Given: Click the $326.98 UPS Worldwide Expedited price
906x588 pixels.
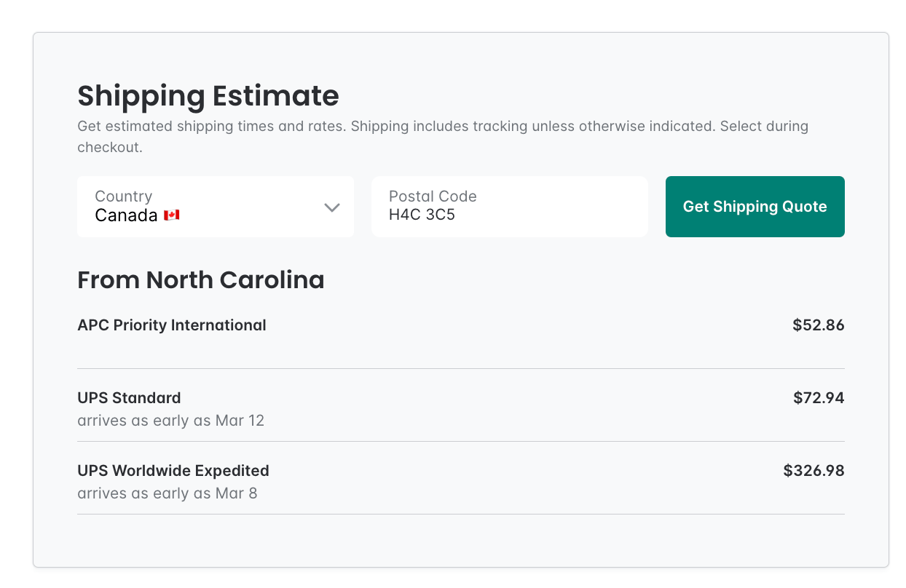Looking at the screenshot, I should [814, 471].
